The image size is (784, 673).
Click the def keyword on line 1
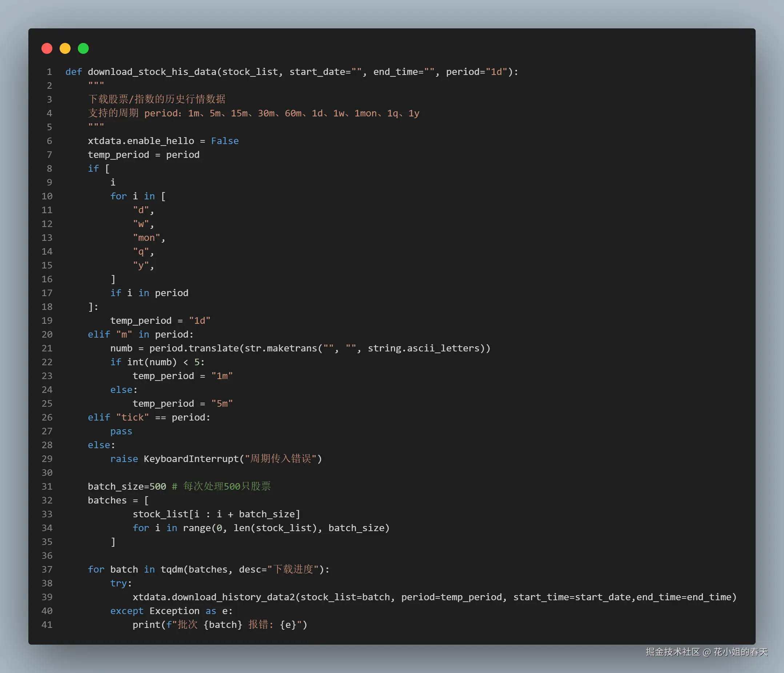click(x=73, y=72)
